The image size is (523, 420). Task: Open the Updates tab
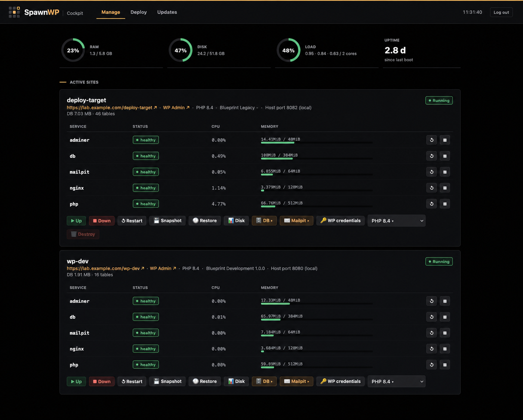(x=167, y=12)
